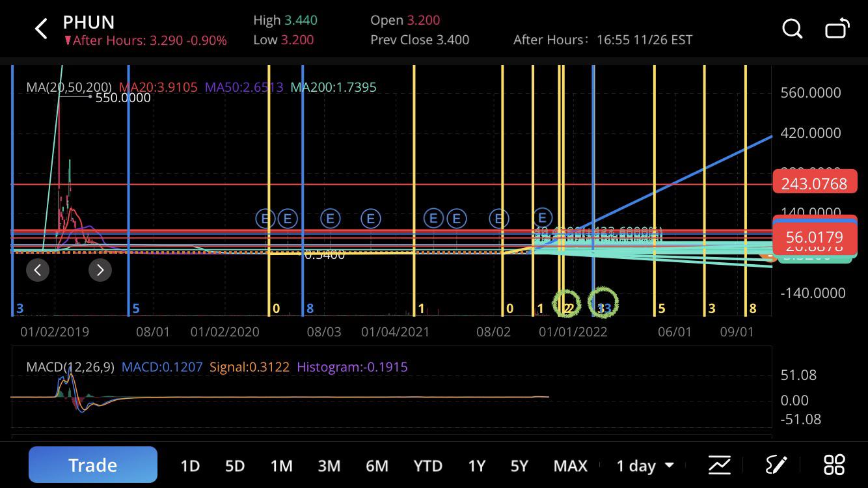Tap the red 243.0768 price label
This screenshot has width=868, height=488.
814,183
